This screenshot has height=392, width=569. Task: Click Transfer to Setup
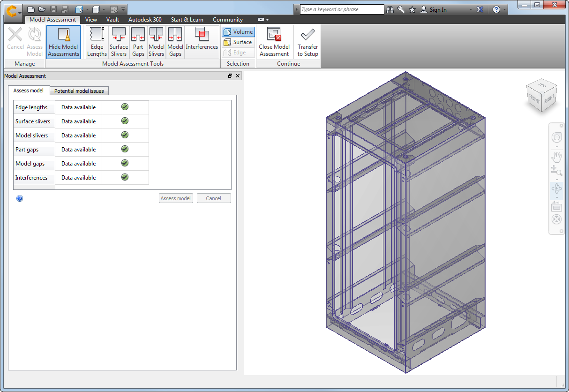[308, 42]
